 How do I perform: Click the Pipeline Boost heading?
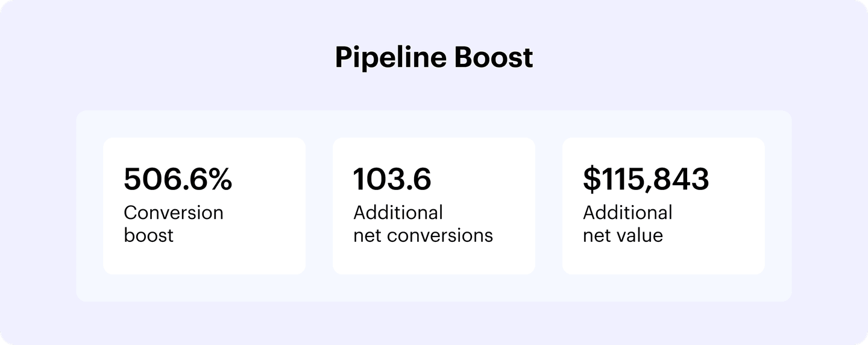[434, 58]
